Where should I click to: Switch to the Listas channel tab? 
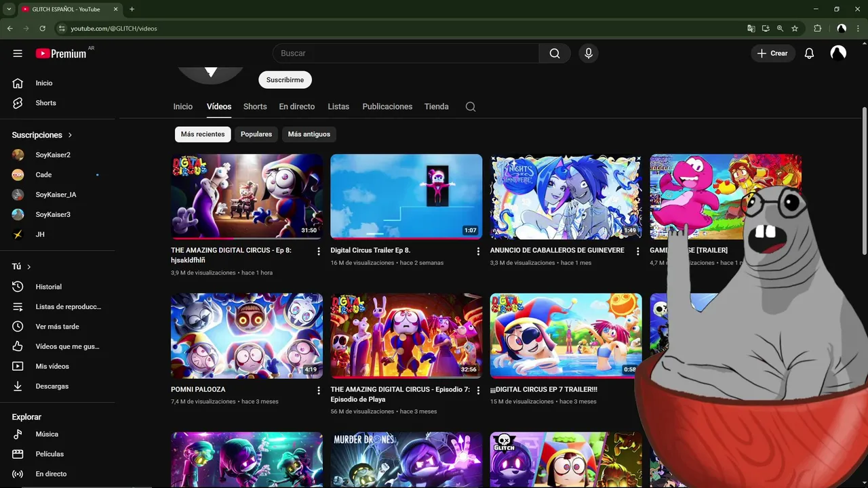338,106
